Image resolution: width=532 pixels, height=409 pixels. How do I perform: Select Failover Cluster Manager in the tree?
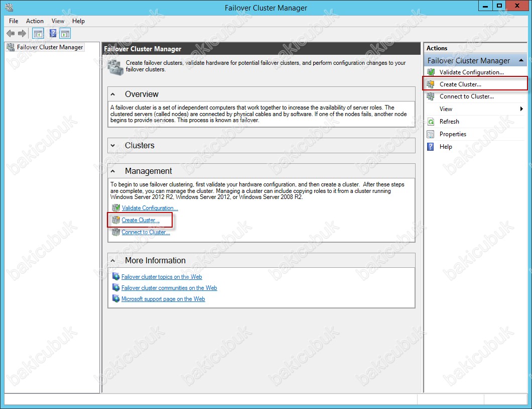point(50,47)
